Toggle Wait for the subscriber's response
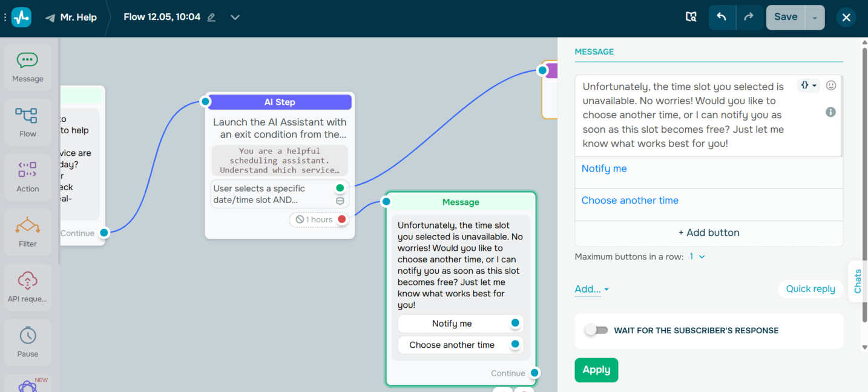The height and width of the screenshot is (392, 868). 596,330
